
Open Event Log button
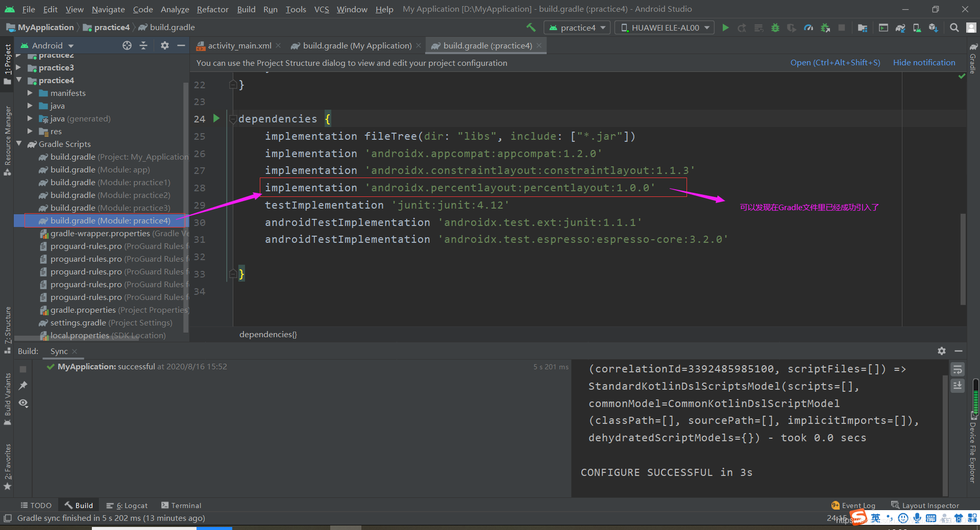tap(853, 506)
